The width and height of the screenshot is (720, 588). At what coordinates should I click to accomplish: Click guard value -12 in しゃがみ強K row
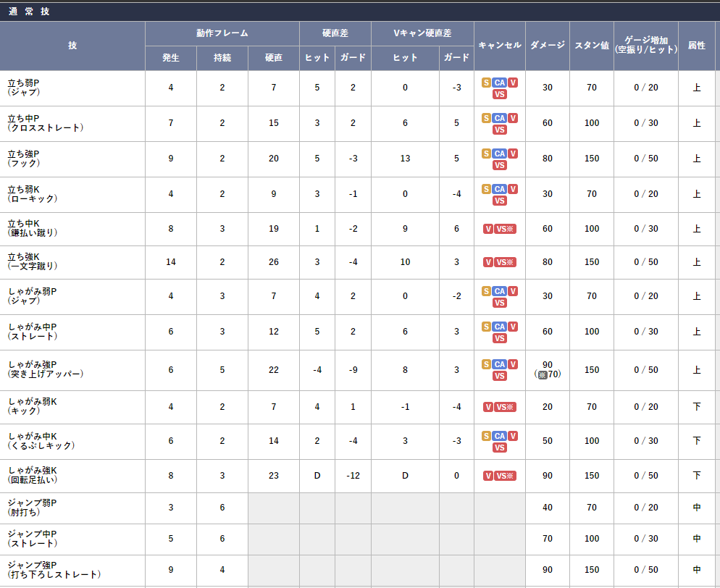(353, 476)
